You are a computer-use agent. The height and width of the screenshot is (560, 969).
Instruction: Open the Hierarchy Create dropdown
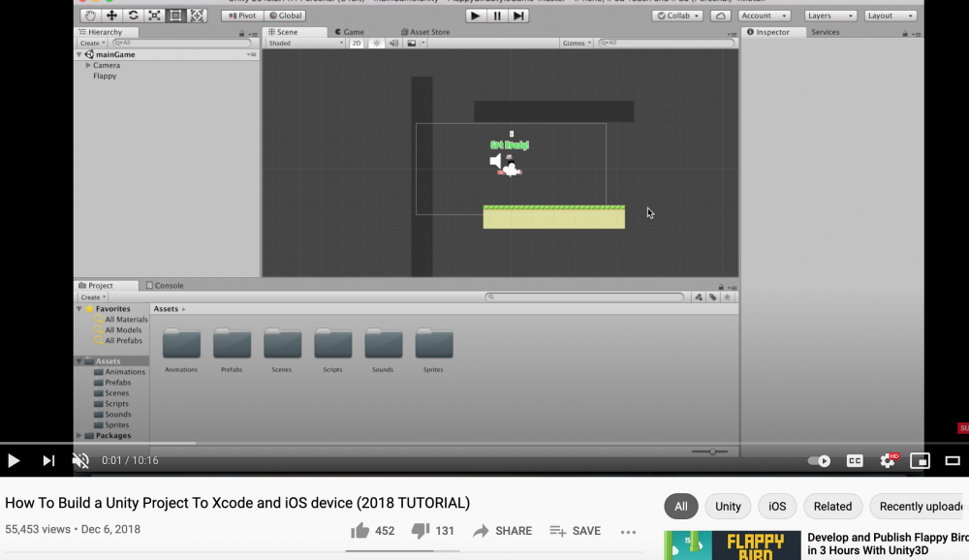pyautogui.click(x=92, y=43)
